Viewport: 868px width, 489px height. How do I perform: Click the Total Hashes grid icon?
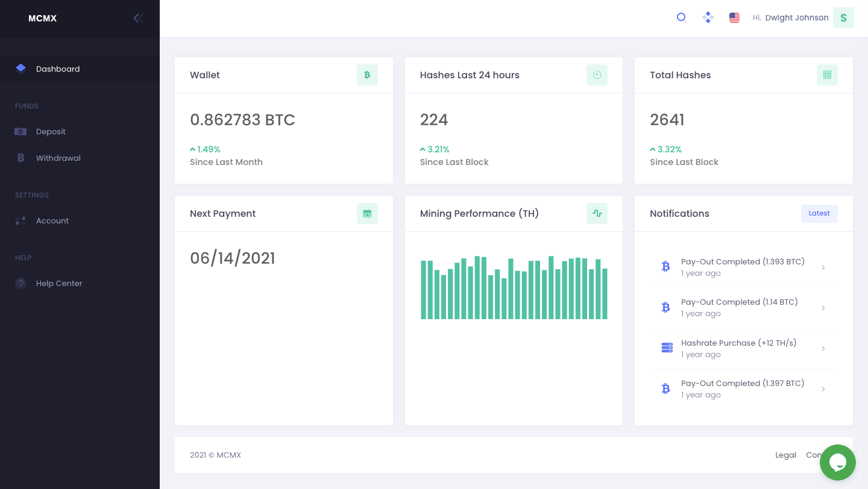[827, 75]
